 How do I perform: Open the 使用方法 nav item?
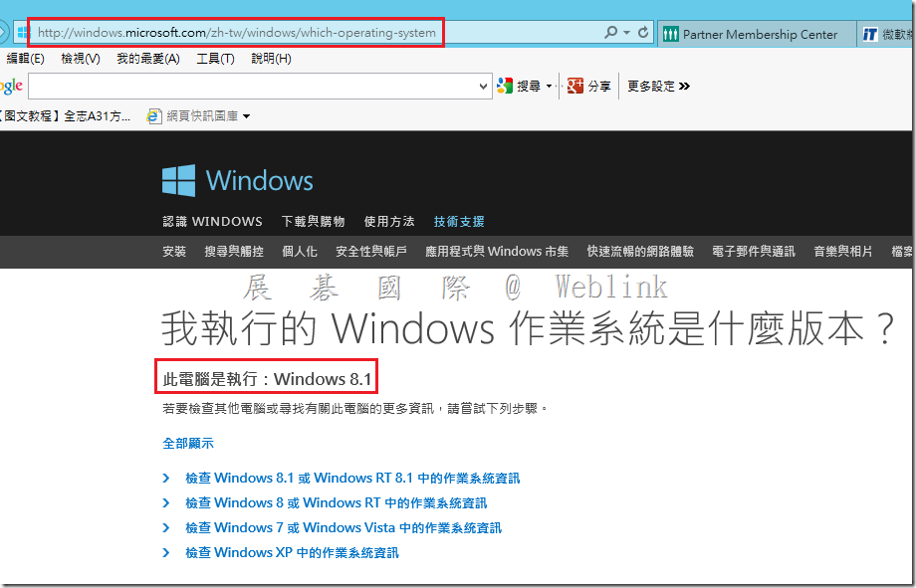[x=389, y=222]
